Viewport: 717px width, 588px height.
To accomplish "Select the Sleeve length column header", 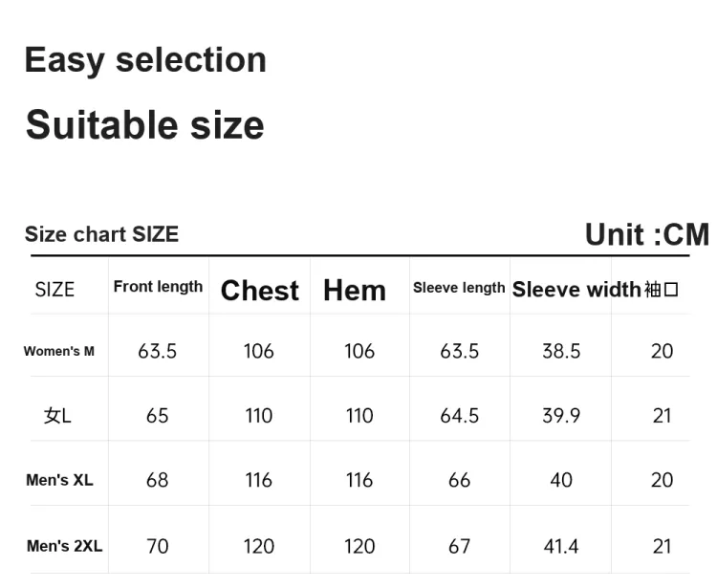I will pyautogui.click(x=459, y=288).
